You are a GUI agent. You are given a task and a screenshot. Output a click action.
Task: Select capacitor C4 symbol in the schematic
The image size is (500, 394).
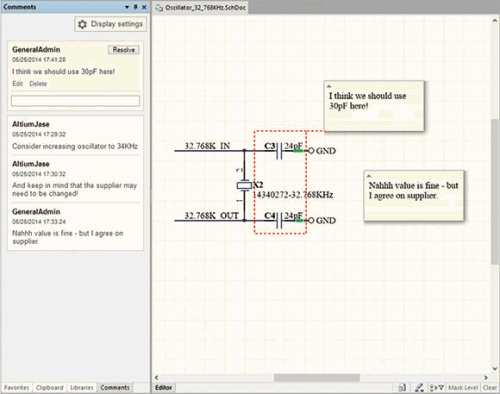tap(279, 220)
